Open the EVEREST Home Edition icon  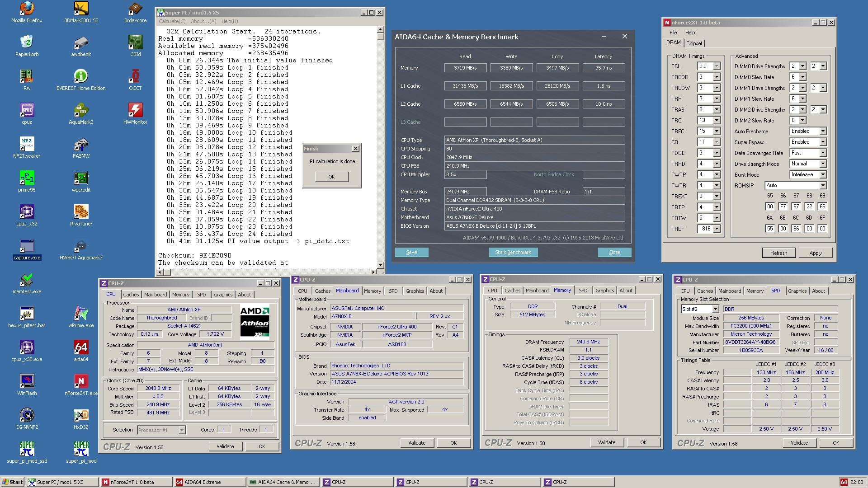(x=81, y=80)
